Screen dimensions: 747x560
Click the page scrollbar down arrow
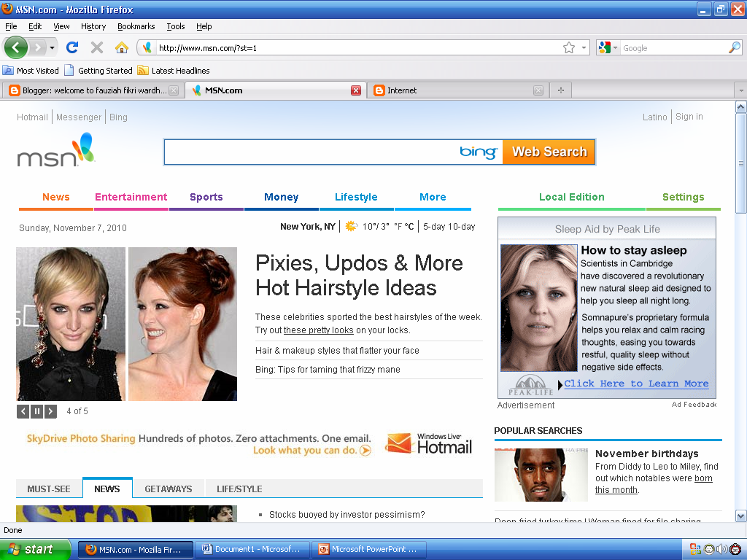click(741, 516)
